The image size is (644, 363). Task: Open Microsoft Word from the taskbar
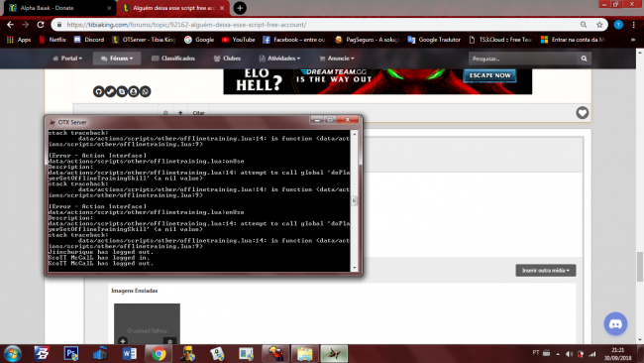[130, 353]
